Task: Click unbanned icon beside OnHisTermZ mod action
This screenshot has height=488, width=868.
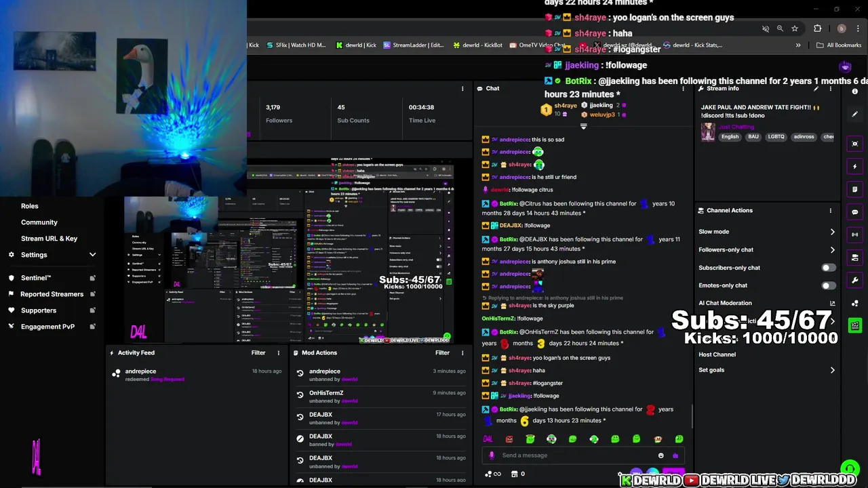Action: (x=300, y=394)
